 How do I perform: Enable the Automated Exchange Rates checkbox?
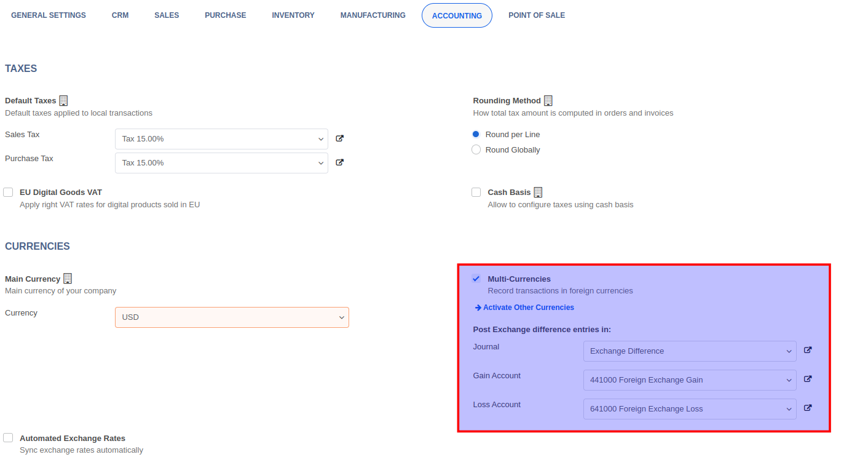[8, 438]
